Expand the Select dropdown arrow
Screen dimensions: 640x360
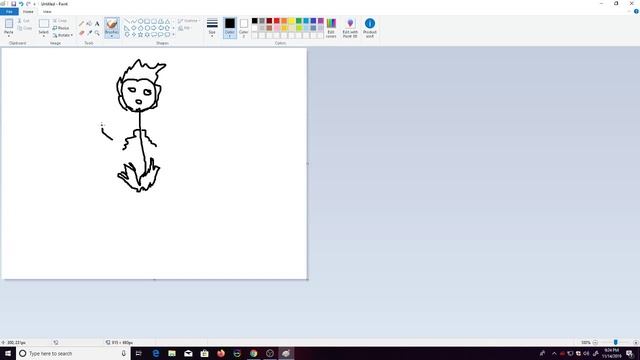pyautogui.click(x=44, y=36)
